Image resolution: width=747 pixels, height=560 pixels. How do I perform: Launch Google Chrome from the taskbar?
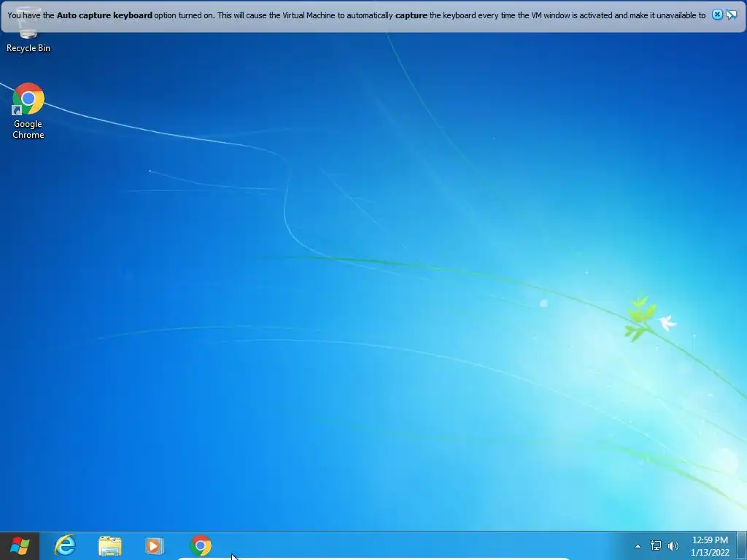point(201,545)
